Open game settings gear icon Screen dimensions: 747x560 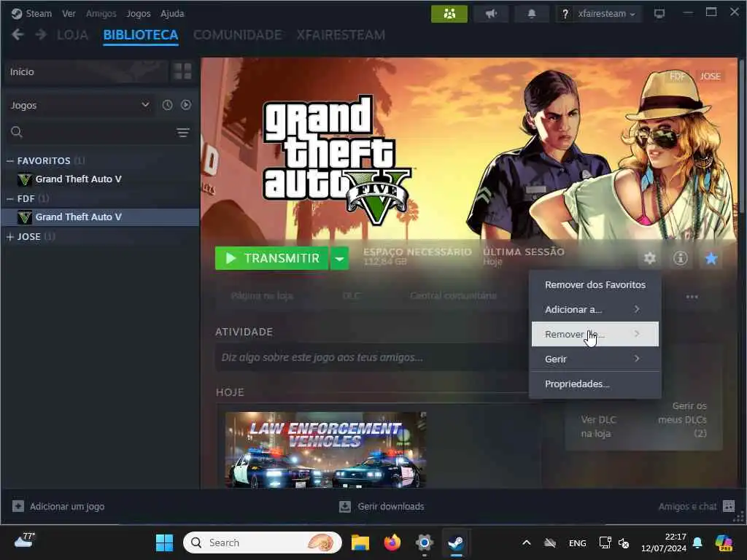[650, 258]
